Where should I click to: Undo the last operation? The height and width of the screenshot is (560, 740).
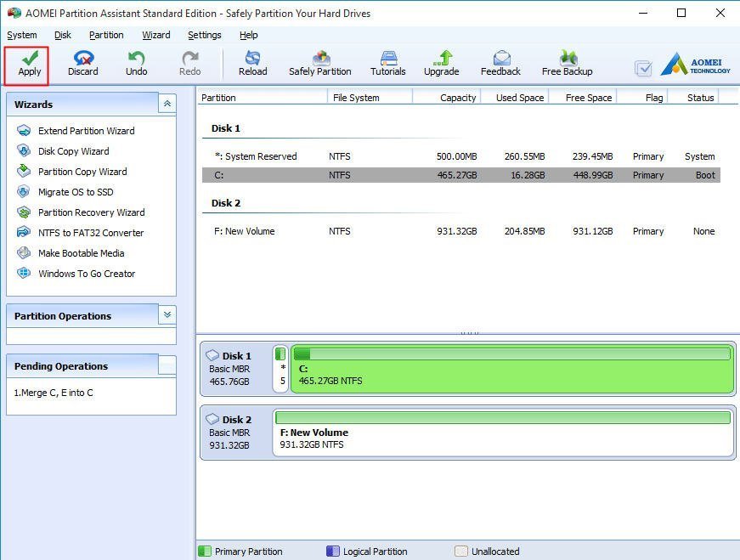pyautogui.click(x=137, y=64)
